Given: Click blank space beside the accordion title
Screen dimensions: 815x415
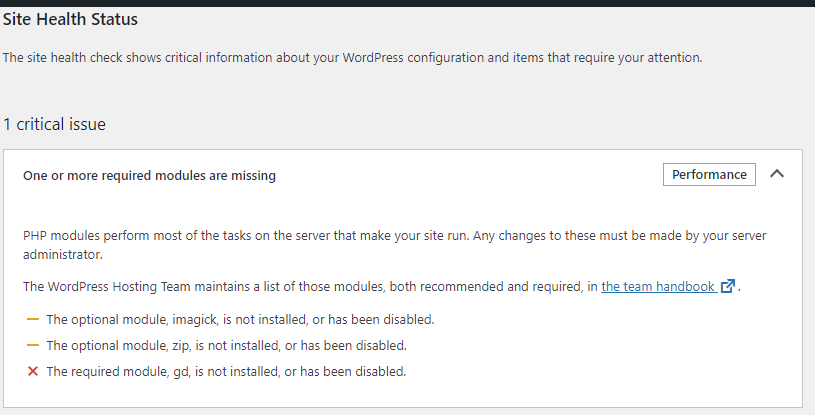Looking at the screenshot, I should pos(468,175).
